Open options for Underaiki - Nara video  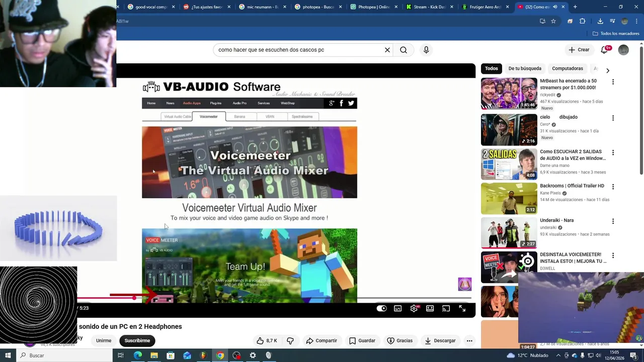[613, 221]
